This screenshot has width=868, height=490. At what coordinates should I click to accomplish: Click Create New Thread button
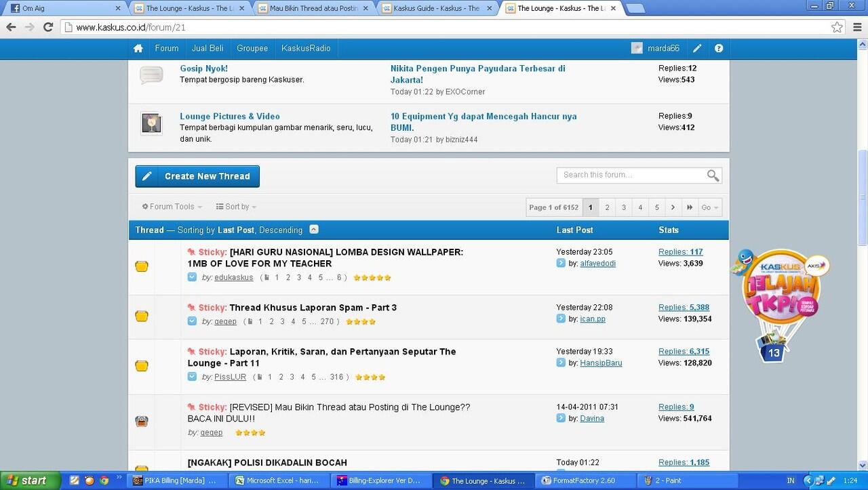click(197, 176)
